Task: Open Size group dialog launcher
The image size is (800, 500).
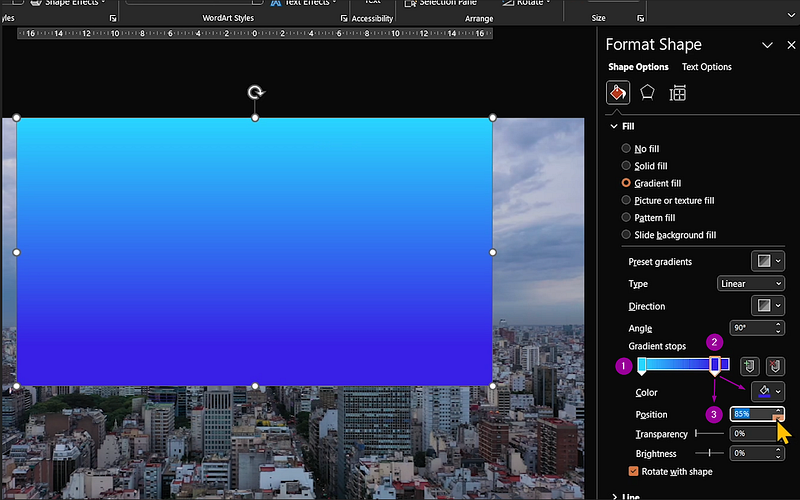Action: point(640,18)
